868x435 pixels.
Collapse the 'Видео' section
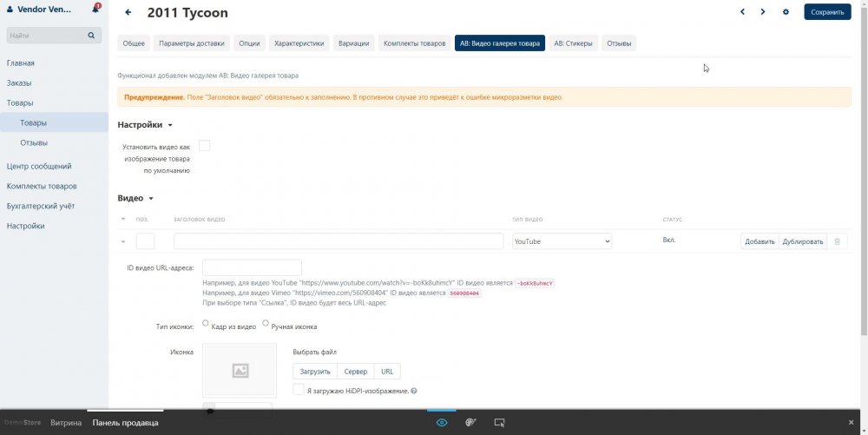(151, 199)
